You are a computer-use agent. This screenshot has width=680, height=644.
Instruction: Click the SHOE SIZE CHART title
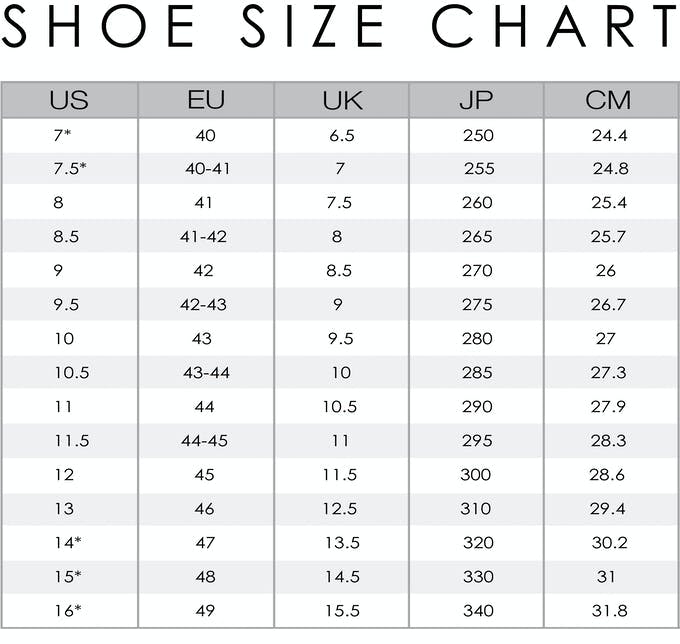(x=340, y=28)
